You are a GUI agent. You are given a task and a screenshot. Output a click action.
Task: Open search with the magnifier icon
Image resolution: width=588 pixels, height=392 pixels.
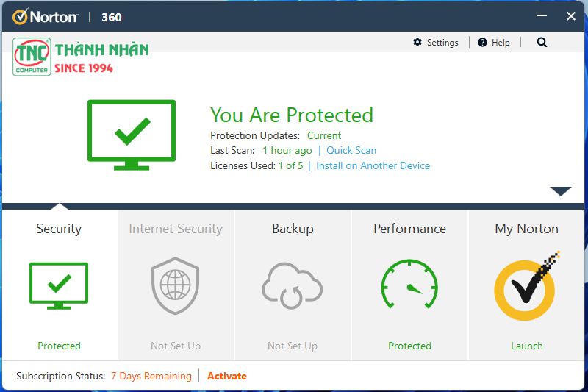tap(542, 43)
